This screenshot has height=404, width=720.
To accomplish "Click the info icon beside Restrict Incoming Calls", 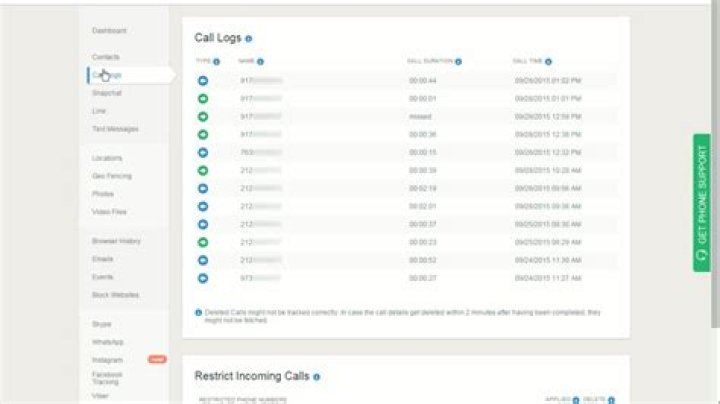I will 316,377.
